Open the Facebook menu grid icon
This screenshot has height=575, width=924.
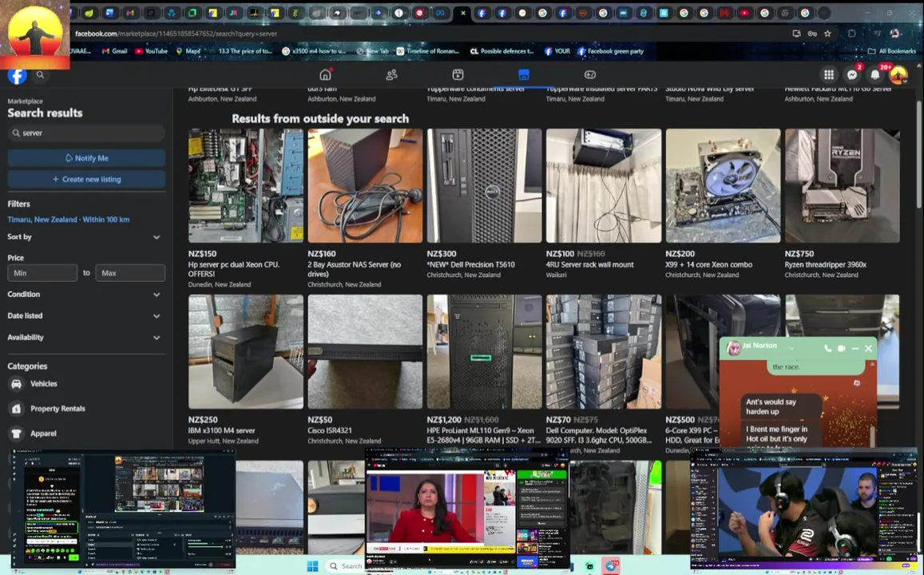click(828, 74)
